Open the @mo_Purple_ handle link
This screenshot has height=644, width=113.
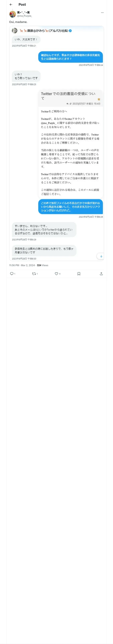pos(25,16)
